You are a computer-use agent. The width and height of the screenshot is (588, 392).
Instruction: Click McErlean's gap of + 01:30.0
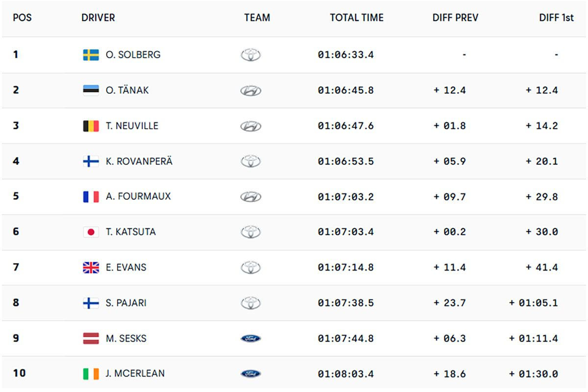[x=533, y=374]
